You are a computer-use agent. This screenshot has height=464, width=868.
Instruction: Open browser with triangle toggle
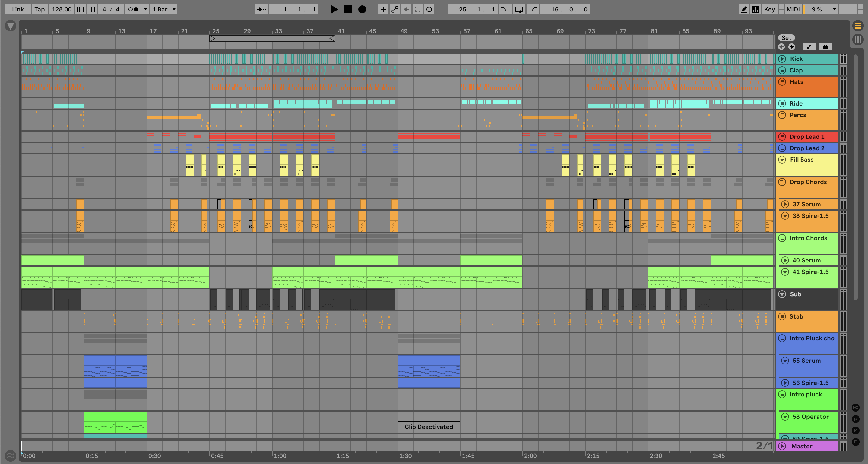tap(11, 26)
